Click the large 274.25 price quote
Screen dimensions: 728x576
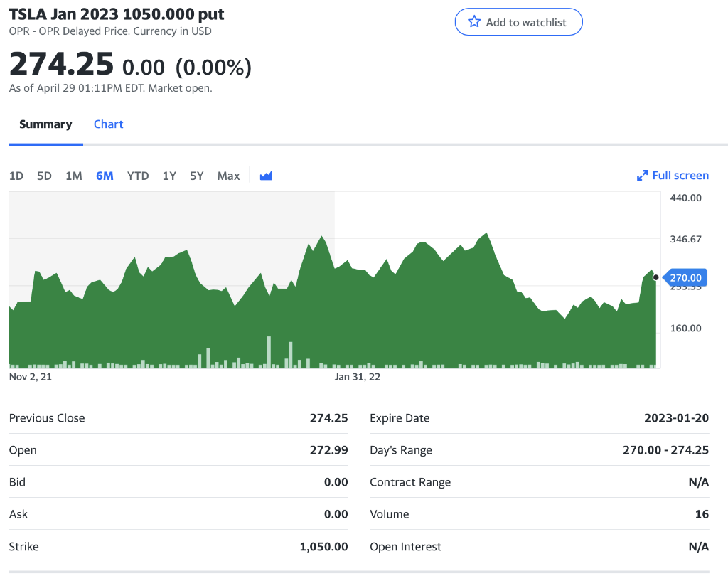pos(61,63)
